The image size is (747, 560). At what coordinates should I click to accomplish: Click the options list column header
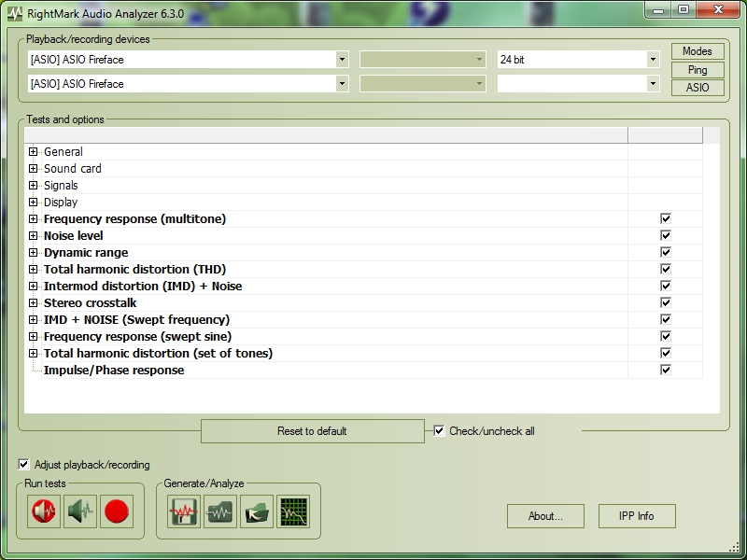coord(326,135)
